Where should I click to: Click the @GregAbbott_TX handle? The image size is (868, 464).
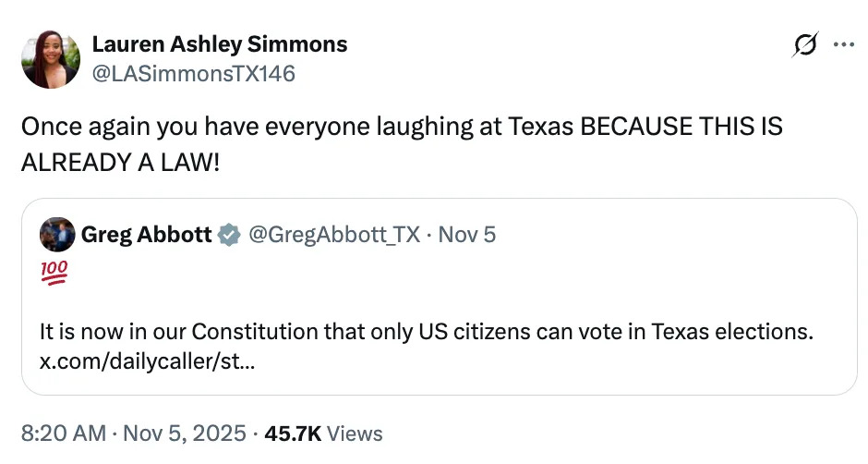point(331,235)
